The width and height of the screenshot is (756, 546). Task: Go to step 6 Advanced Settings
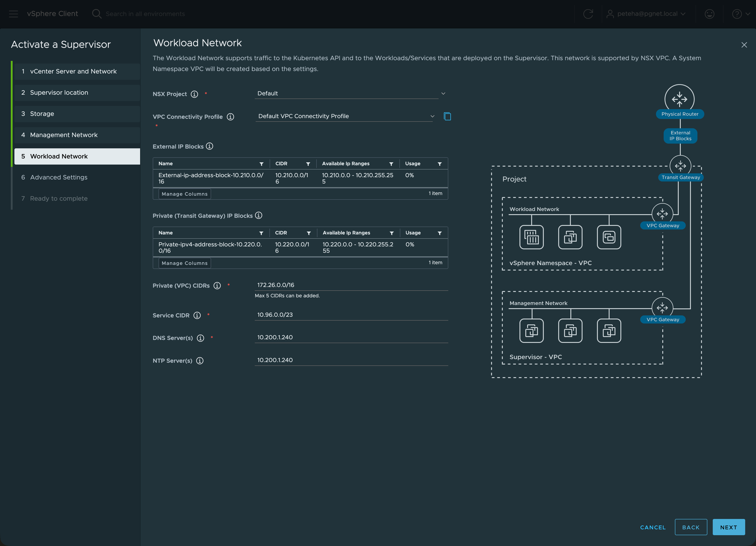point(77,177)
